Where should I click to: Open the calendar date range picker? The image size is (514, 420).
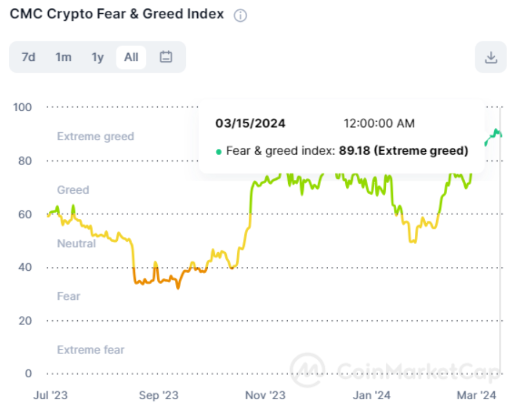click(x=166, y=57)
